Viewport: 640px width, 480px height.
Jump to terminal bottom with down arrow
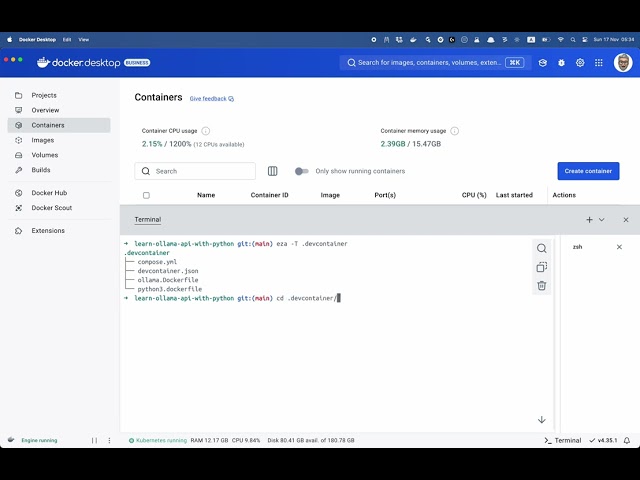pyautogui.click(x=542, y=420)
